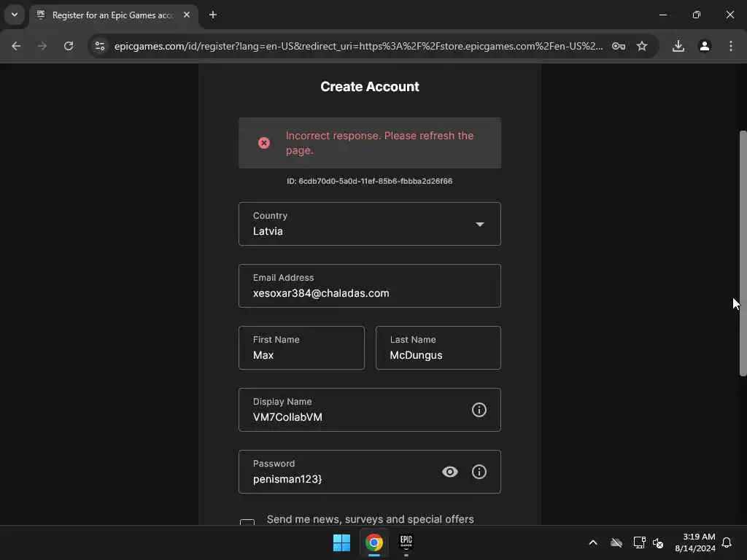The image size is (747, 560).
Task: Click the error ID text
Action: coord(370,181)
